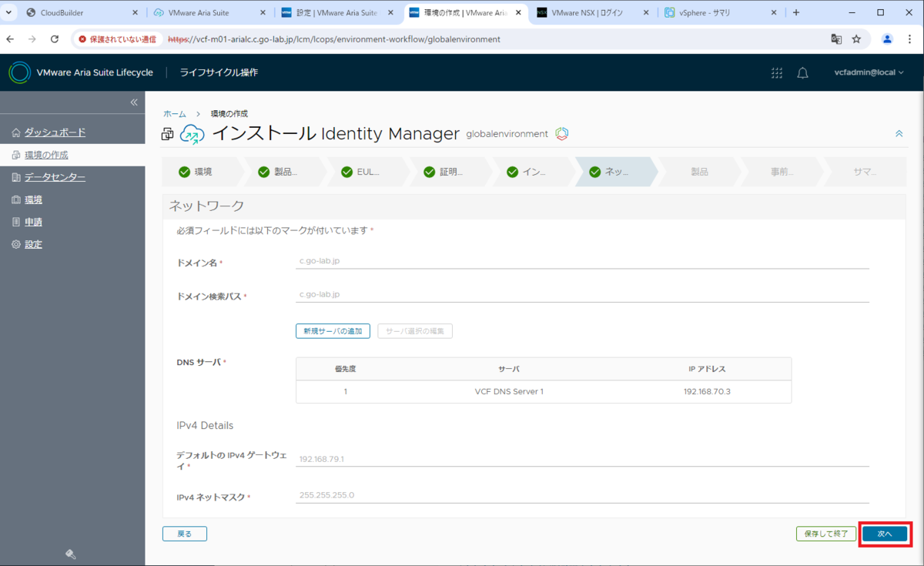Click the 製品 pending wizard step
This screenshot has width=924, height=566.
click(699, 172)
